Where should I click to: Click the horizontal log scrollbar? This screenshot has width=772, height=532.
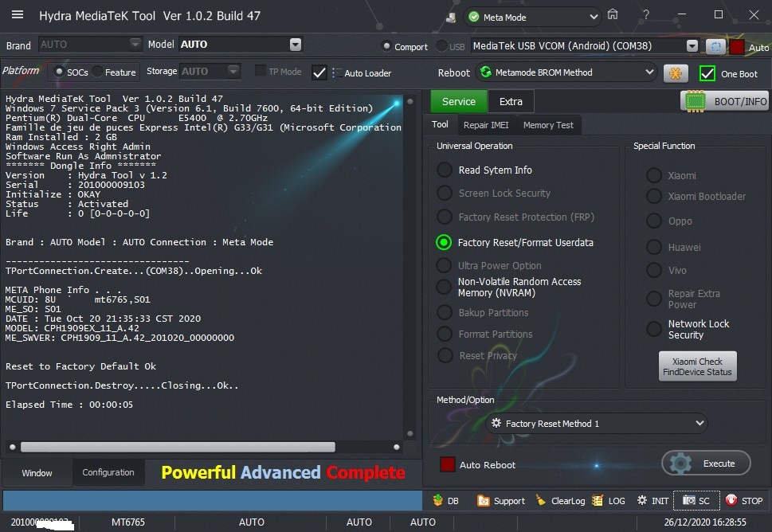pos(178,447)
